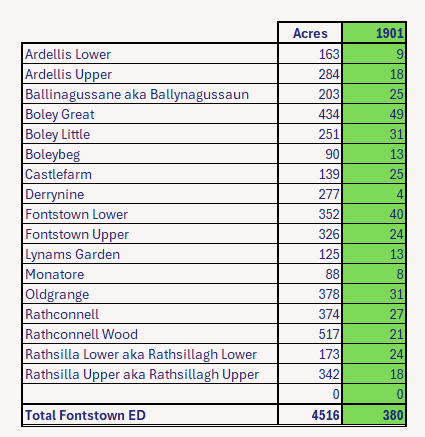Click acres value 374 for Rathconnell
425x437 pixels.
point(310,314)
